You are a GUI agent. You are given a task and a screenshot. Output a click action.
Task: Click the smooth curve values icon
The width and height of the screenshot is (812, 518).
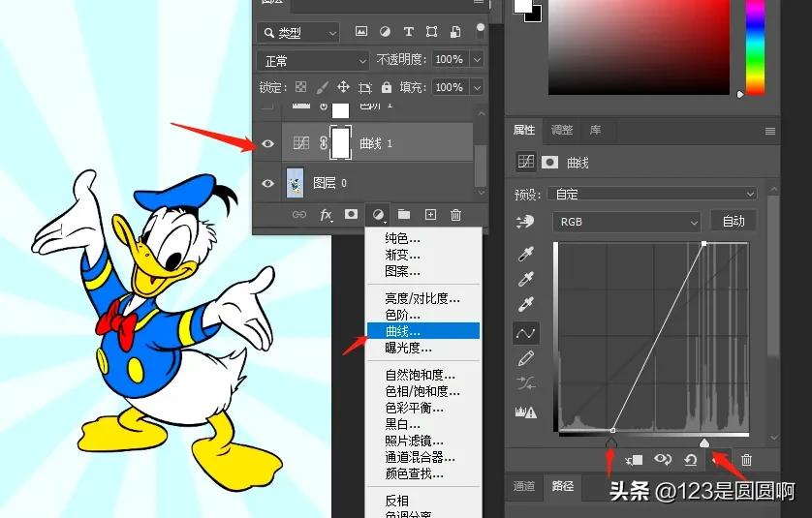525,383
